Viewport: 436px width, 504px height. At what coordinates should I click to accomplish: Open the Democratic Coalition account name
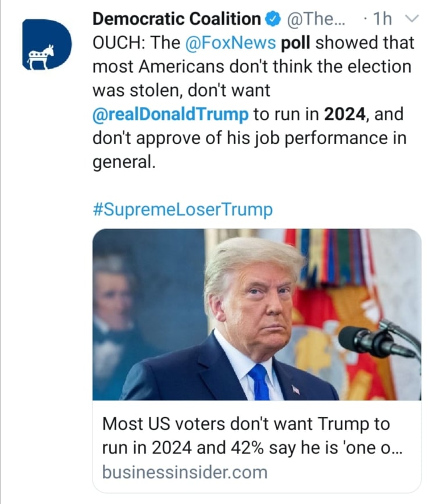pyautogui.click(x=177, y=19)
